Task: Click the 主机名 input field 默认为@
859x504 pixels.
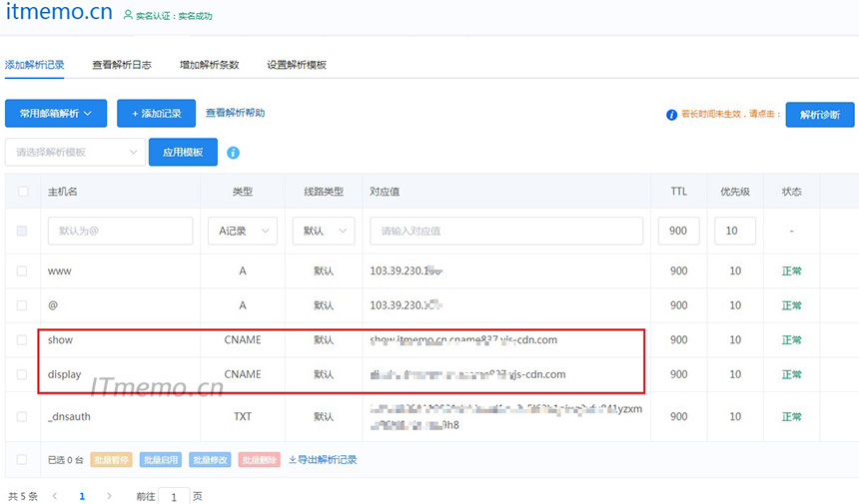Action: point(121,231)
